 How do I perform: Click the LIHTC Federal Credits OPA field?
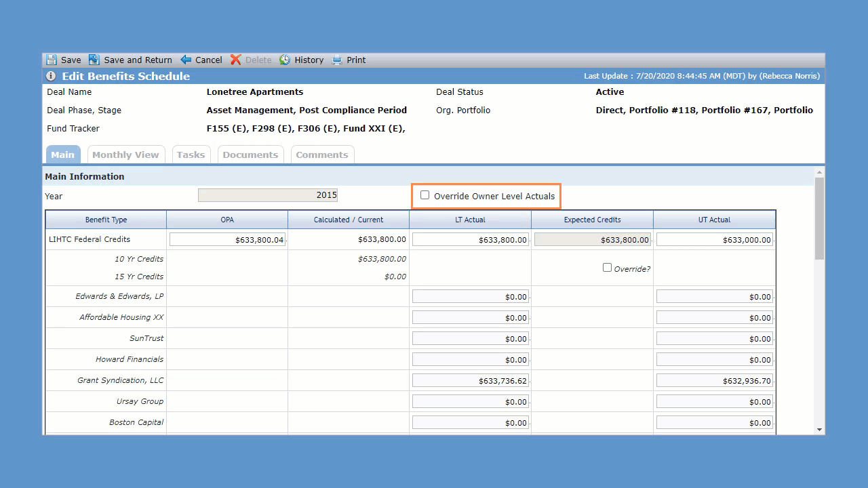[228, 239]
